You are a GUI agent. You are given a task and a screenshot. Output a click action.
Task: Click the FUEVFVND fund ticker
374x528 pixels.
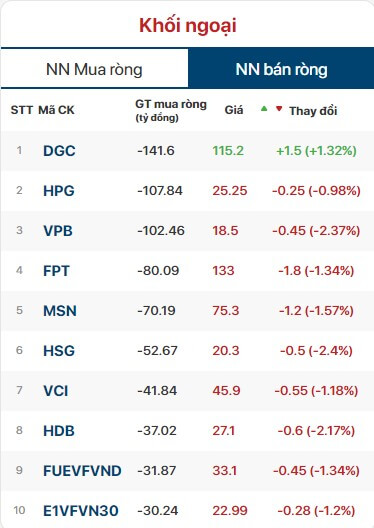tap(82, 471)
